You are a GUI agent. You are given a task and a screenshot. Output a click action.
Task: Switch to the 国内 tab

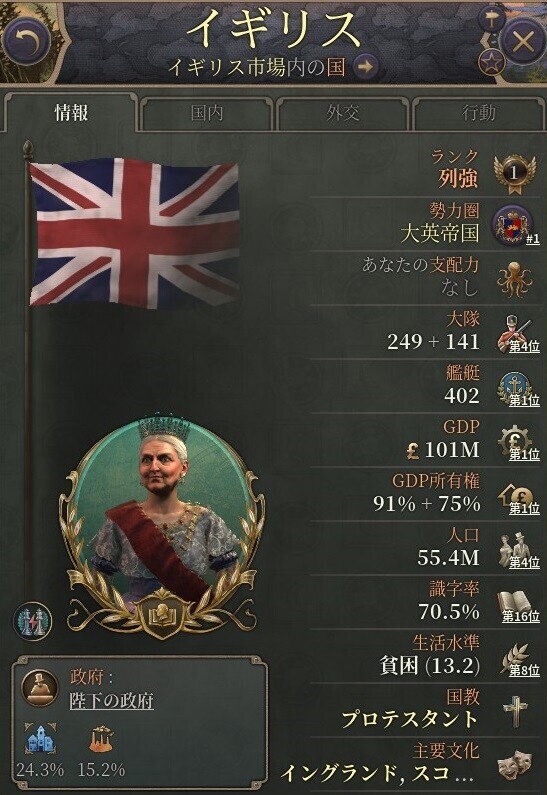[206, 113]
